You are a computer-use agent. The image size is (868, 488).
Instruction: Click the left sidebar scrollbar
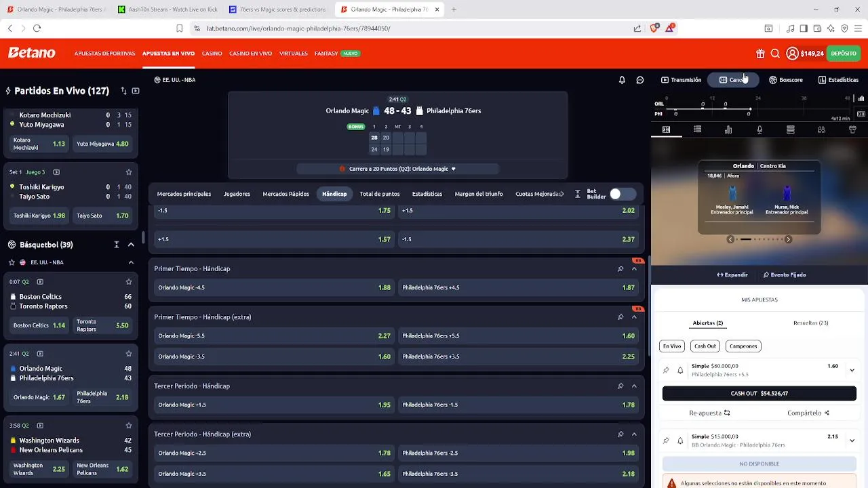tap(142, 237)
